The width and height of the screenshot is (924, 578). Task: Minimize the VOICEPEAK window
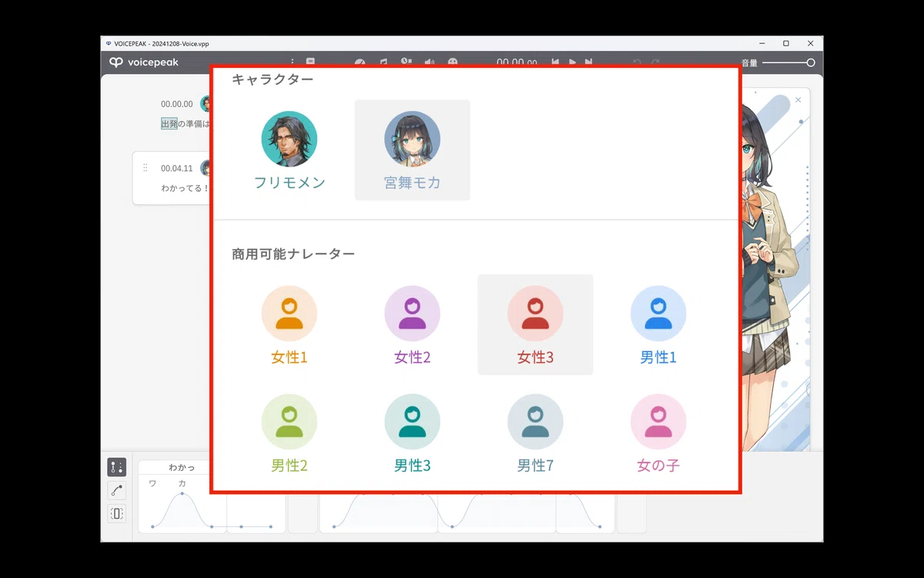tap(762, 44)
